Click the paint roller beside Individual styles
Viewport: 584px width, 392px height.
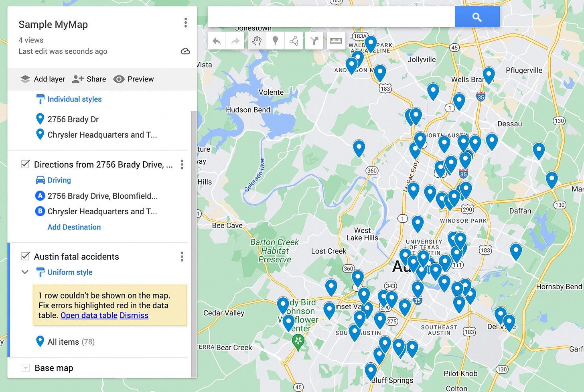(41, 99)
